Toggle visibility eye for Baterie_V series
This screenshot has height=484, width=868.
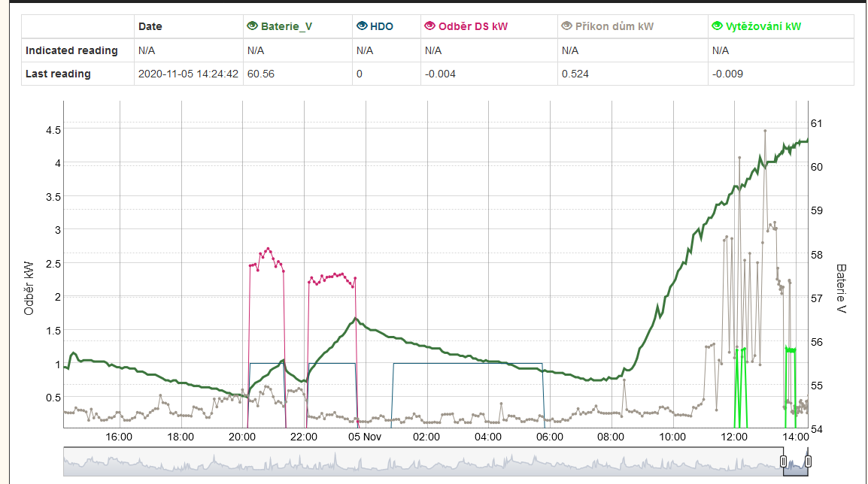tap(253, 26)
